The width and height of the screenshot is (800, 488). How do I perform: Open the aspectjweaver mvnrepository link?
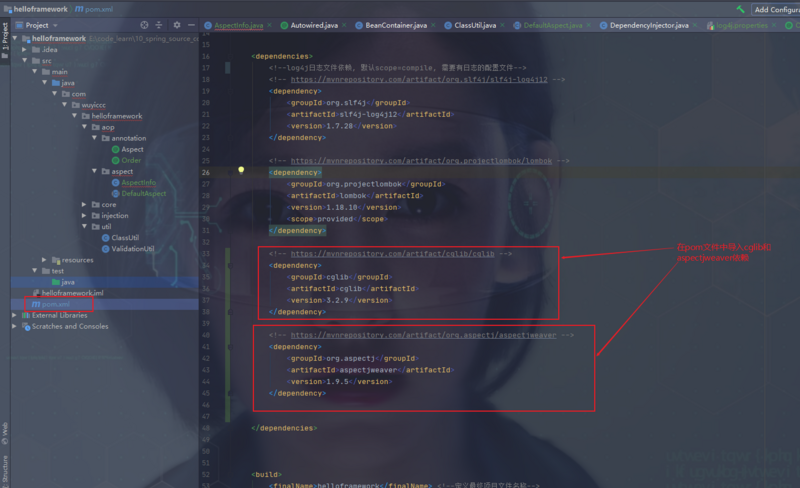click(x=423, y=335)
